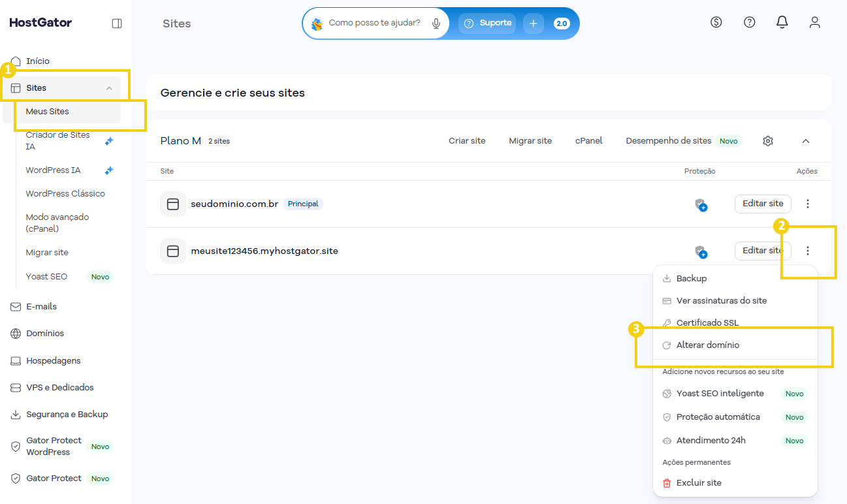Viewport: 847px width, 504px height.
Task: Click seudominio.com.br domain name
Action: tap(234, 204)
